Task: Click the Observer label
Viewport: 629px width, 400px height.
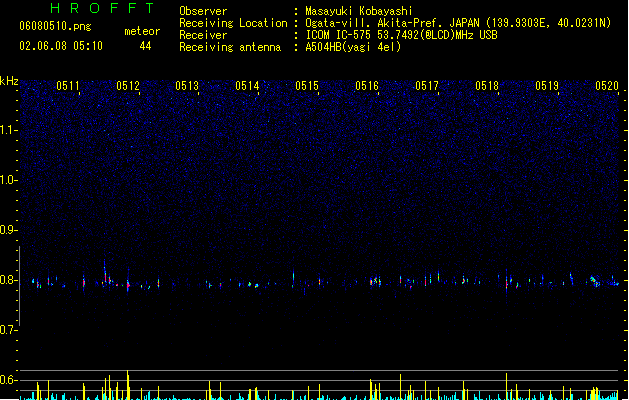Action: 203,11
